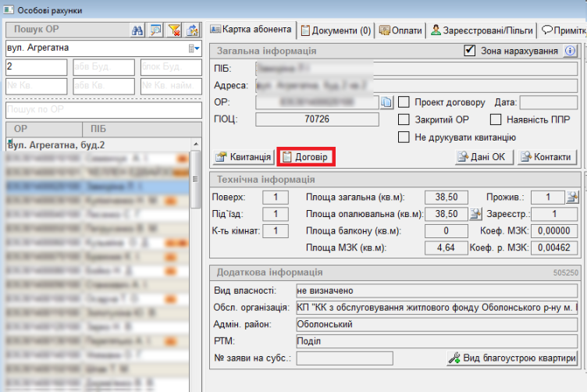Copy the OR number with copy icon
Image resolution: width=587 pixels, height=392 pixels.
click(x=387, y=102)
